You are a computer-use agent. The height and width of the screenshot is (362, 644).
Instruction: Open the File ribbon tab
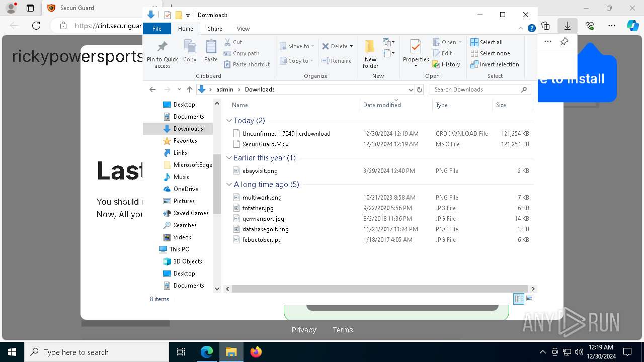tap(157, 29)
